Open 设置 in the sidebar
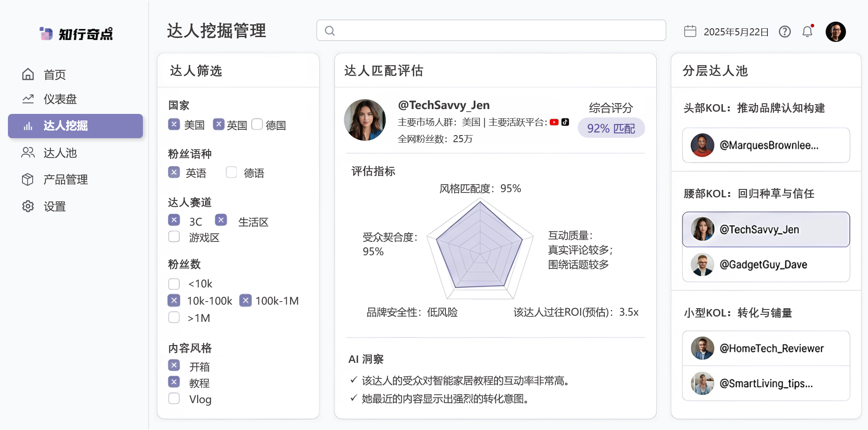The height and width of the screenshot is (430, 868). click(x=54, y=206)
